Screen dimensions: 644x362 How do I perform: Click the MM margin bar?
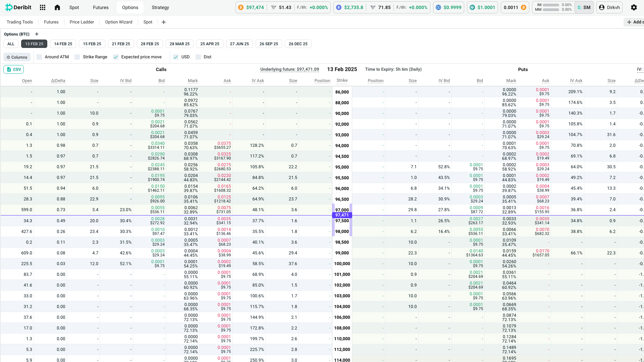(551, 9)
